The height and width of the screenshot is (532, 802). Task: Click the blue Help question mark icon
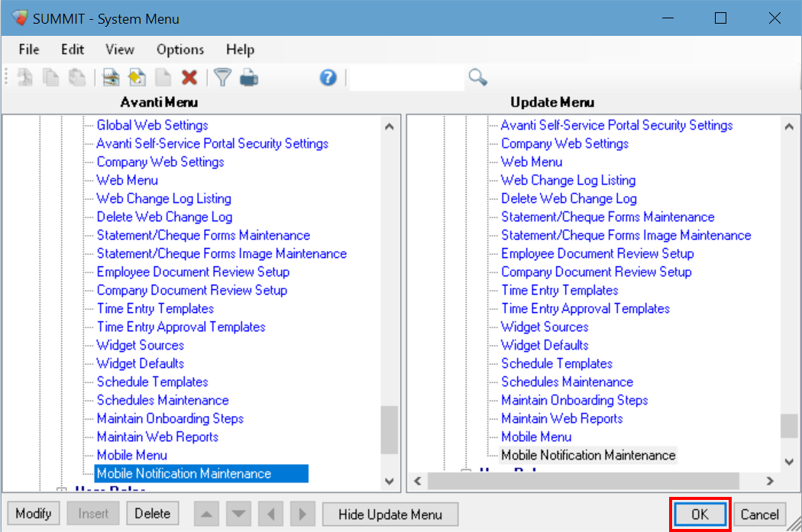tap(328, 78)
